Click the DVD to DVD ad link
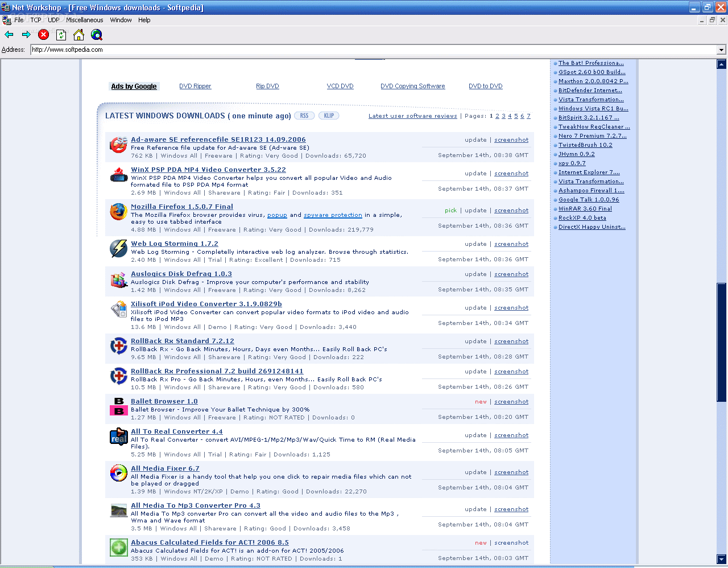This screenshot has height=568, width=728. click(486, 87)
